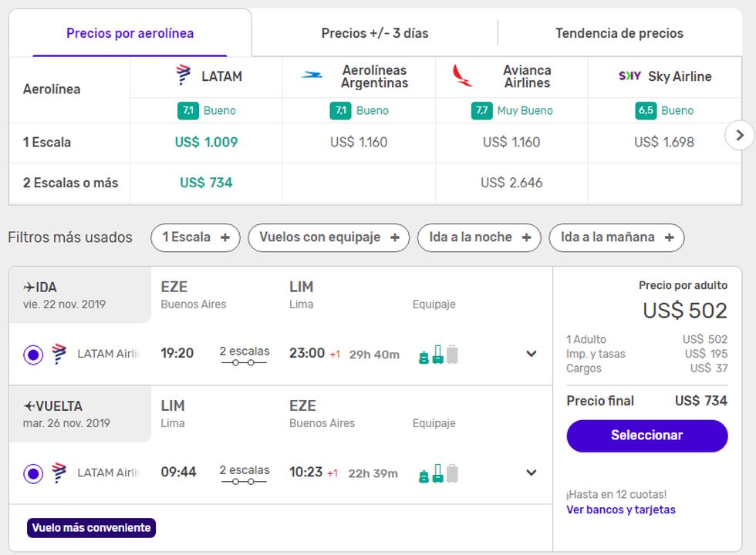756x555 pixels.
Task: Select the 09:44 return LATAM flight radio button
Action: (33, 473)
